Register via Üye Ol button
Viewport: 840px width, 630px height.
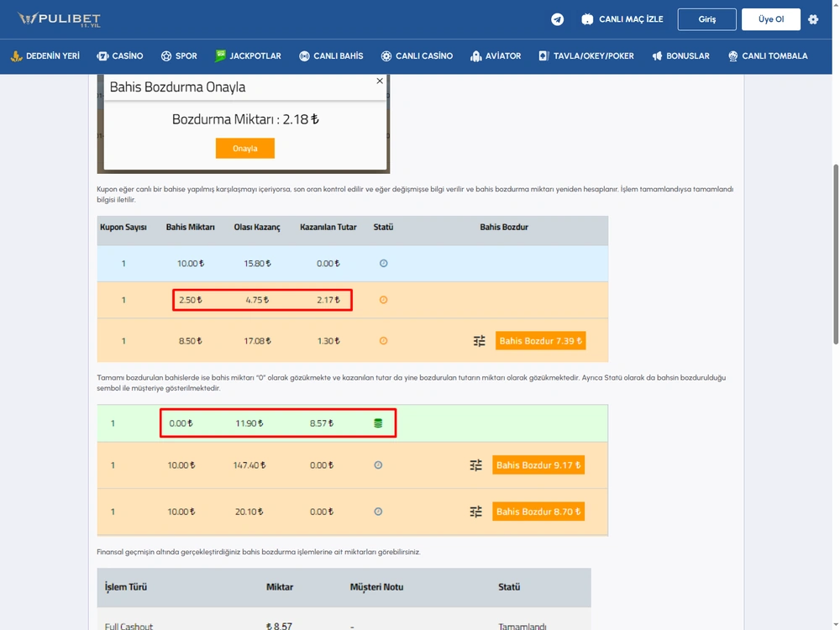point(771,19)
